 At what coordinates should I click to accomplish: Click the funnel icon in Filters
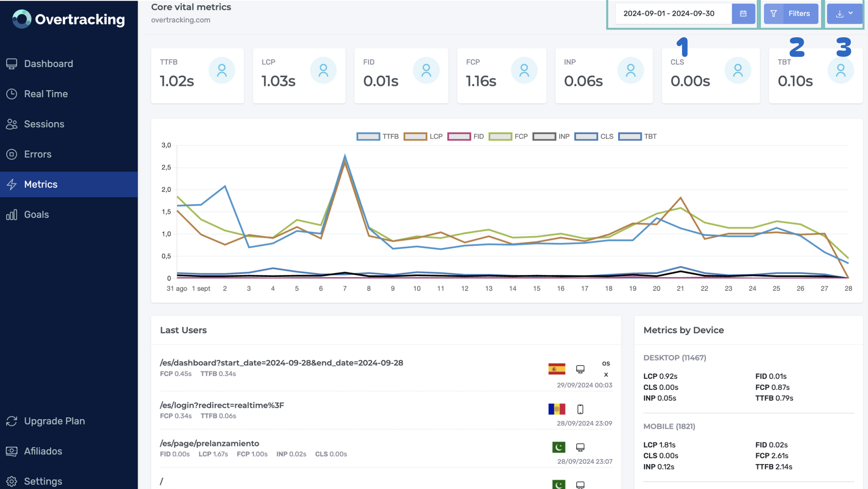(774, 14)
